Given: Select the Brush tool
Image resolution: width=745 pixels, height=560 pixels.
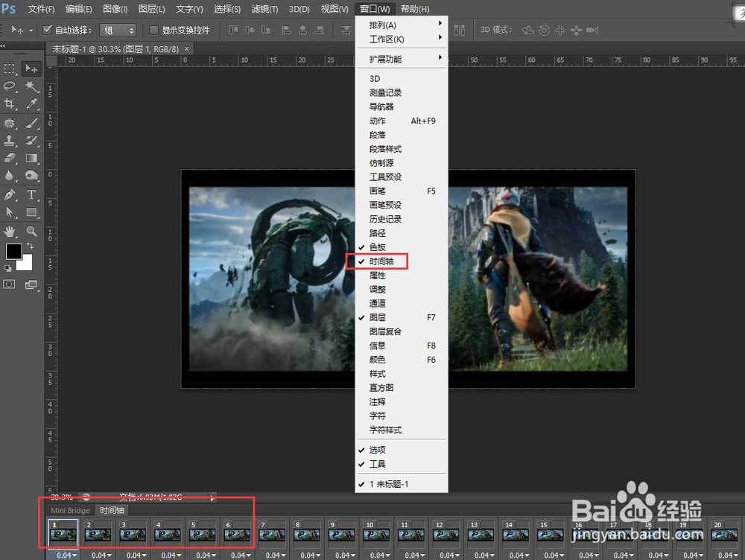Looking at the screenshot, I should (x=31, y=124).
